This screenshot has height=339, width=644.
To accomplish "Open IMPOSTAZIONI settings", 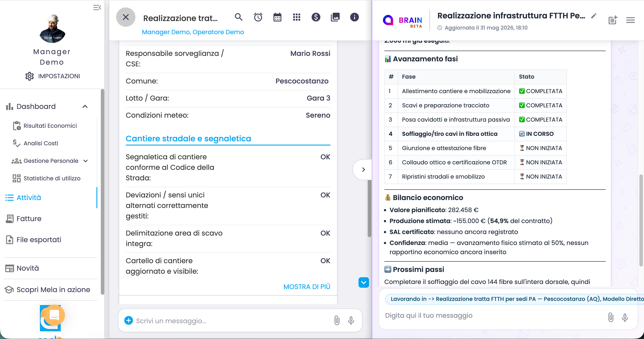I will 53,76.
